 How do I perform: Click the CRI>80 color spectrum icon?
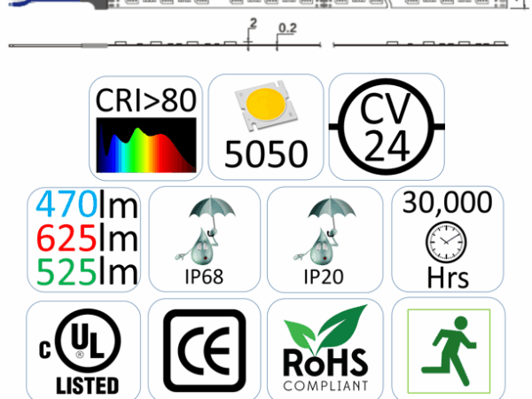[147, 127]
